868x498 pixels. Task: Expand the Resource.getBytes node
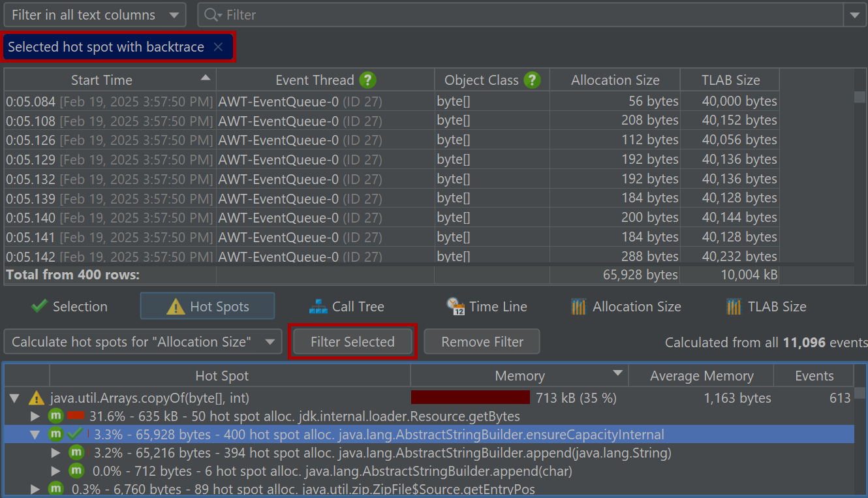(x=36, y=416)
